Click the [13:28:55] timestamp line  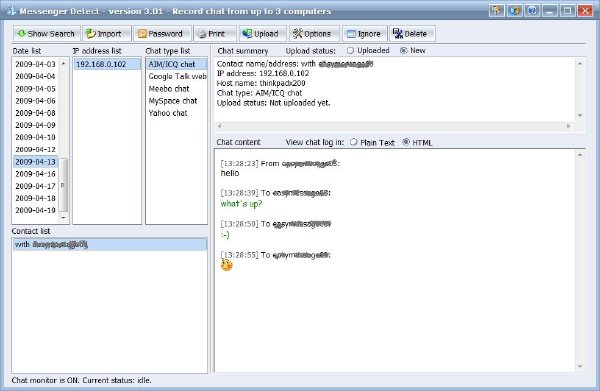pos(276,255)
